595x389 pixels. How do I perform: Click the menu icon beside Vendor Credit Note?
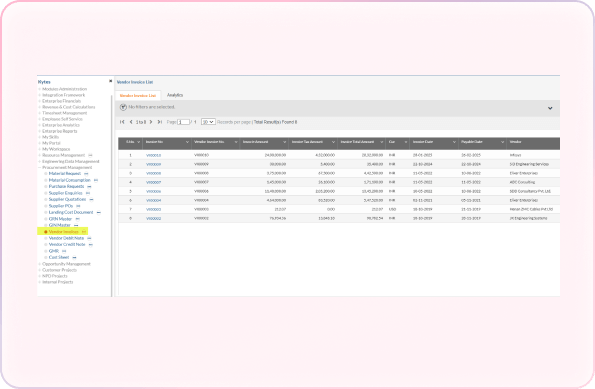point(91,245)
